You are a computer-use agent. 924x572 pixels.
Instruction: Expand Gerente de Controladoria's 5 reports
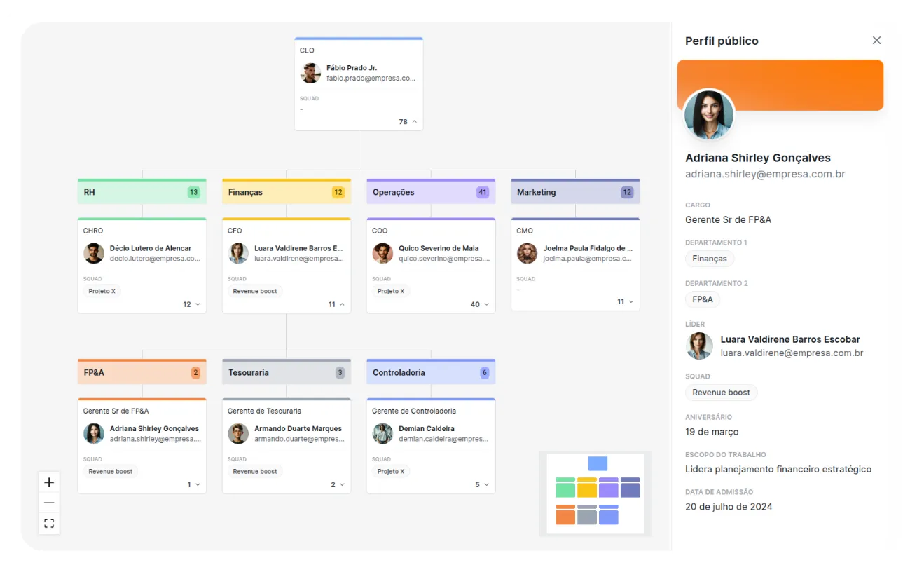[486, 484]
